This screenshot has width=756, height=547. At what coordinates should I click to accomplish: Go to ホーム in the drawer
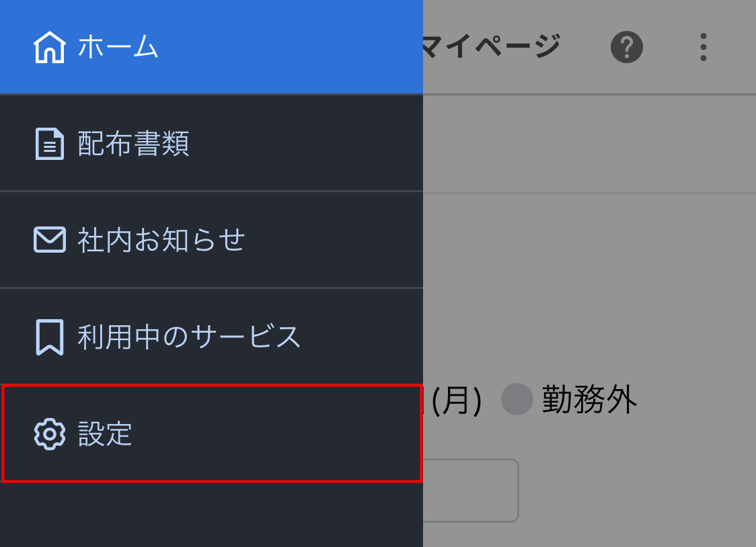click(118, 47)
